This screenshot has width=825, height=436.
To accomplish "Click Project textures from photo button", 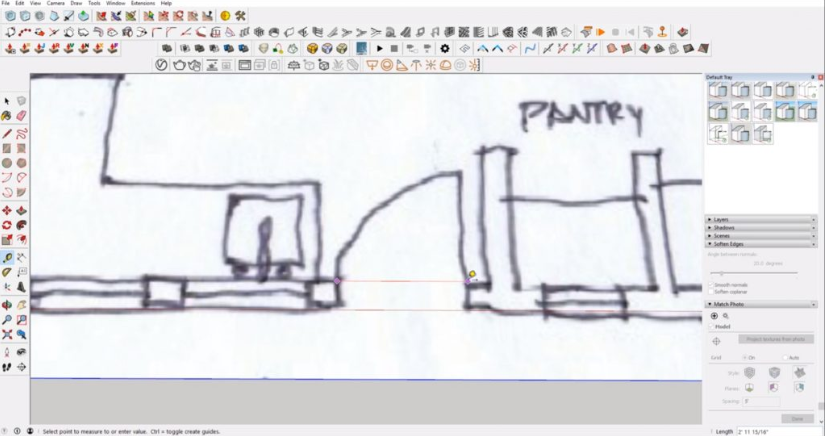I will point(776,339).
